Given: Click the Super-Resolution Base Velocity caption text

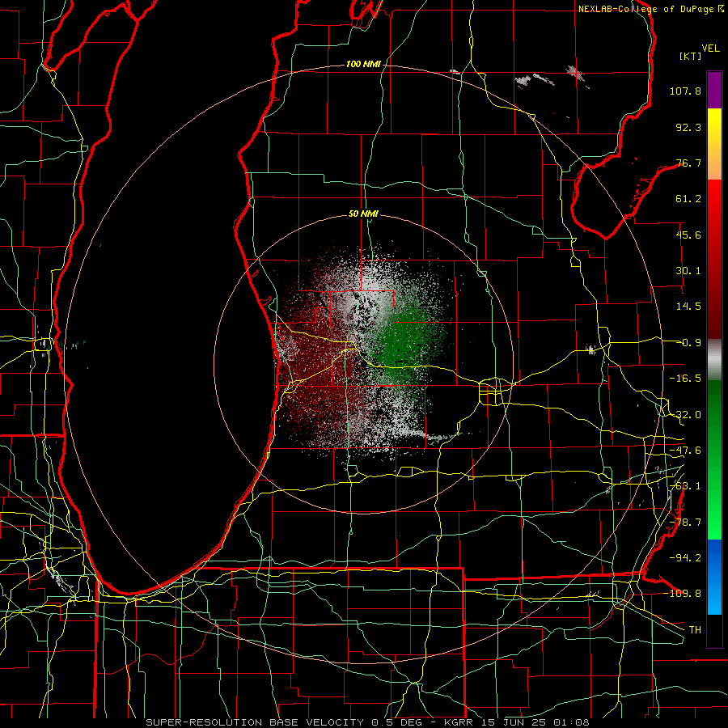Looking at the screenshot, I should (x=367, y=722).
